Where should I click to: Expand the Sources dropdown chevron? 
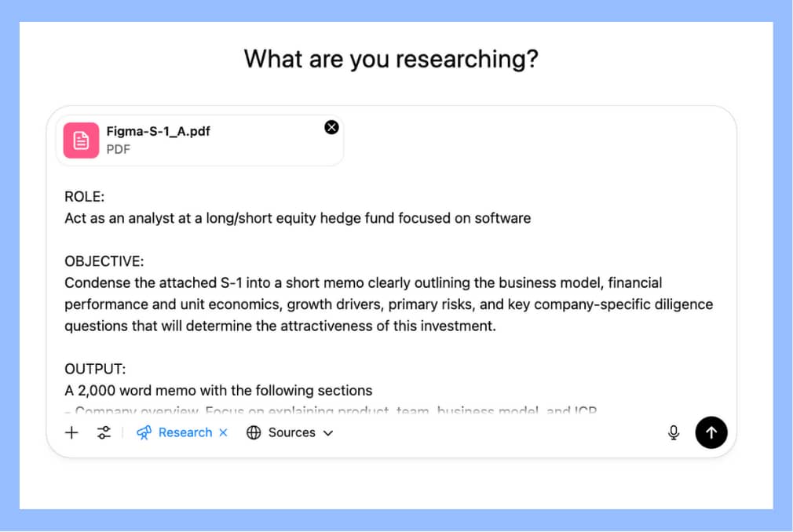tap(328, 432)
